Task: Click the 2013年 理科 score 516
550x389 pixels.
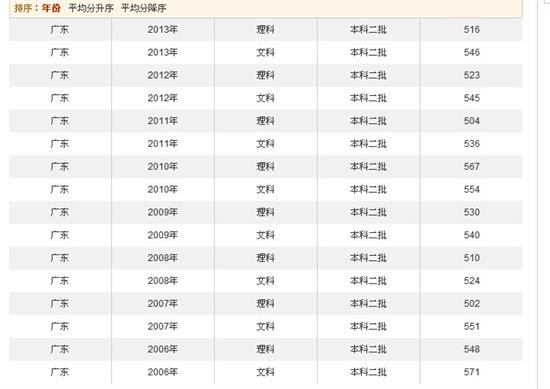Action: pos(471,29)
